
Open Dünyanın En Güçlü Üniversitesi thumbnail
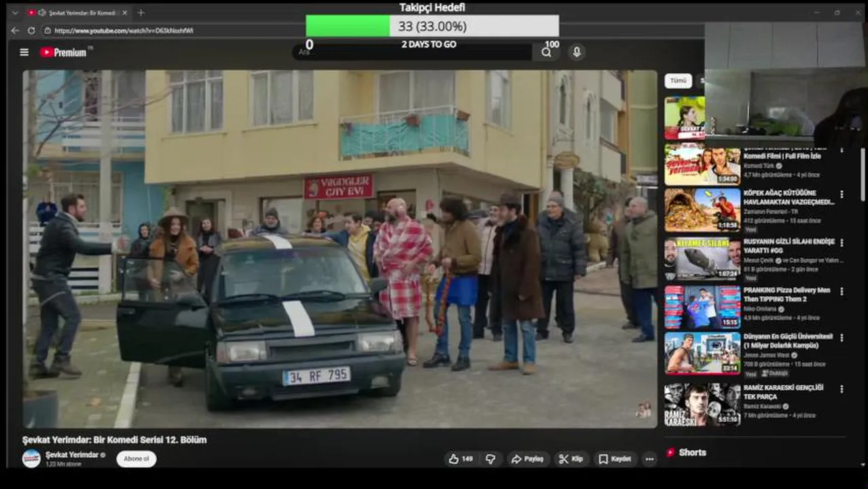pos(702,353)
